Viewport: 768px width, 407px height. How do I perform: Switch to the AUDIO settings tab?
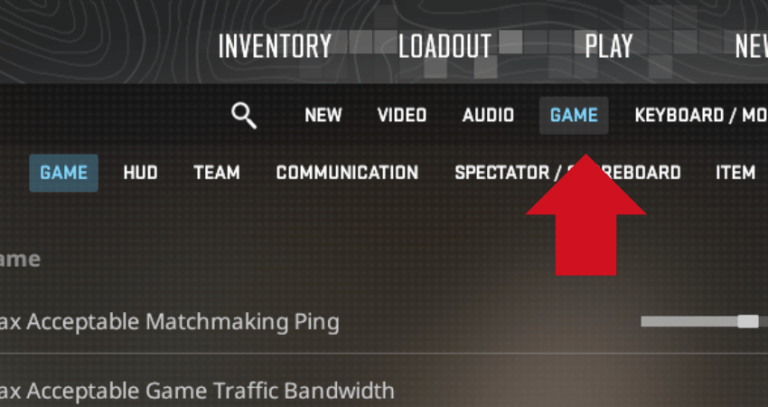tap(488, 116)
